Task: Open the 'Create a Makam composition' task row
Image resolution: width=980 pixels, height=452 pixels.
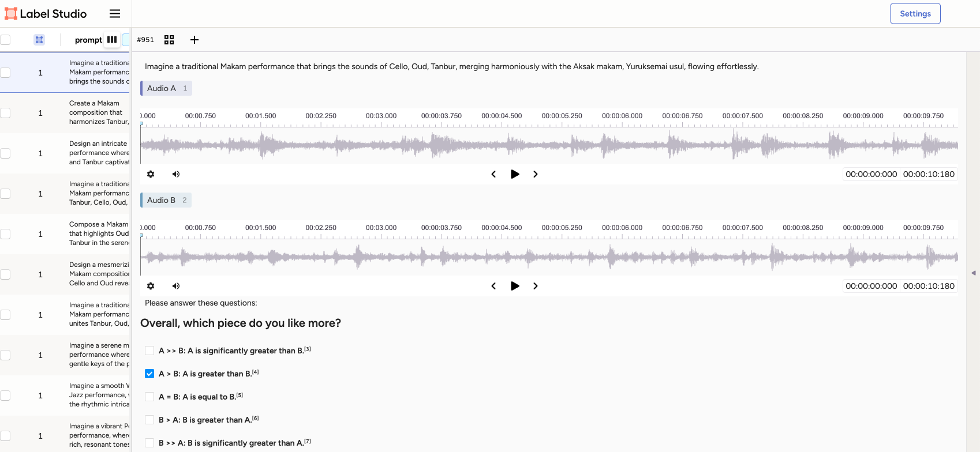Action: 98,113
